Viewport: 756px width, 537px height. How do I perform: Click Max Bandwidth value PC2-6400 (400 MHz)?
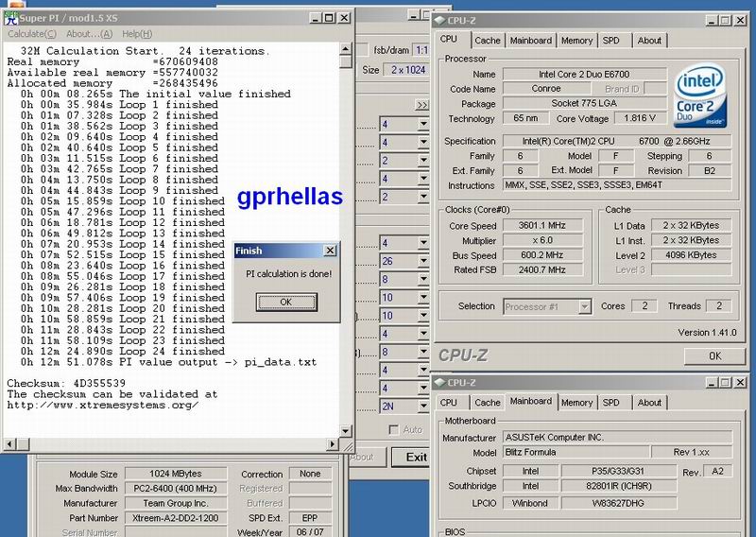[176, 489]
